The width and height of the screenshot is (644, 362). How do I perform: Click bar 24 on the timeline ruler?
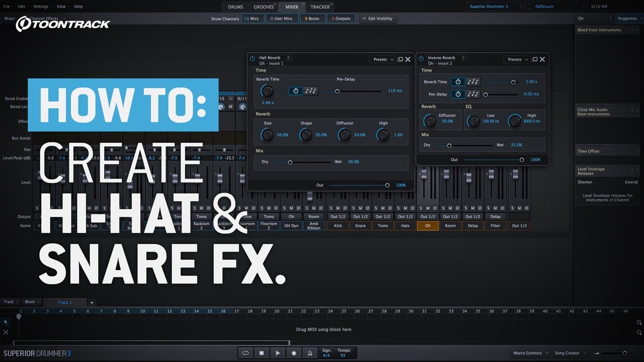click(x=331, y=311)
